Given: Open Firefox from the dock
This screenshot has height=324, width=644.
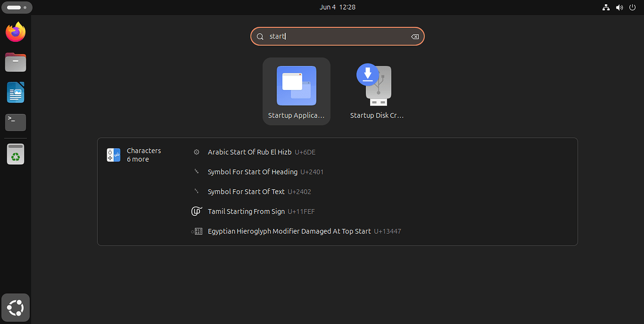Looking at the screenshot, I should click(x=16, y=32).
